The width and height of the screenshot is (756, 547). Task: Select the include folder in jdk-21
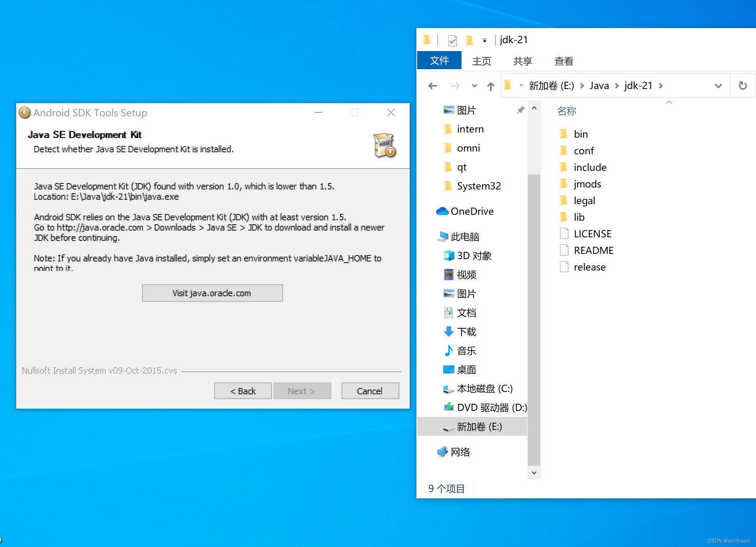pyautogui.click(x=590, y=167)
